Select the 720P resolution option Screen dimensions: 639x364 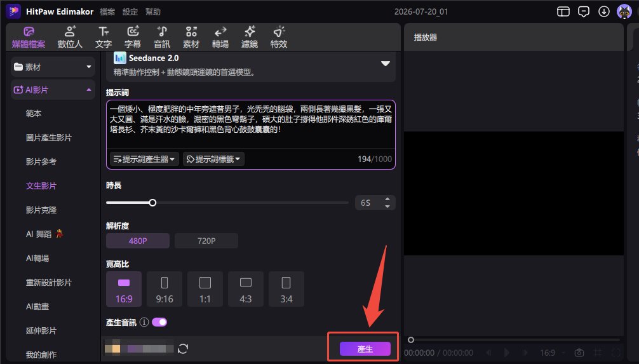click(x=206, y=241)
